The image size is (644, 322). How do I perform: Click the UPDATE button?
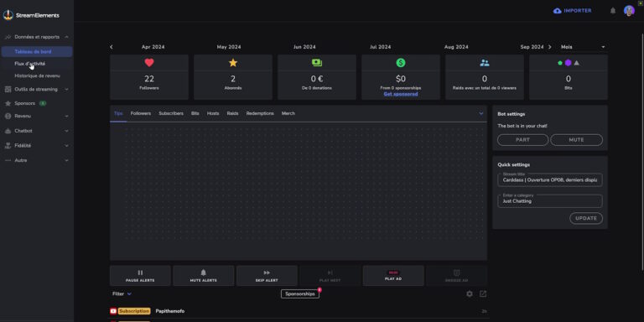coord(586,218)
